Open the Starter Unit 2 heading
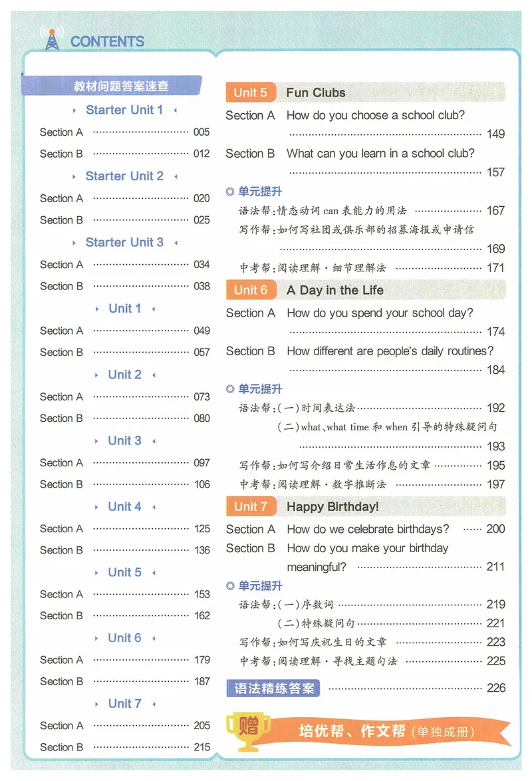 tap(124, 176)
